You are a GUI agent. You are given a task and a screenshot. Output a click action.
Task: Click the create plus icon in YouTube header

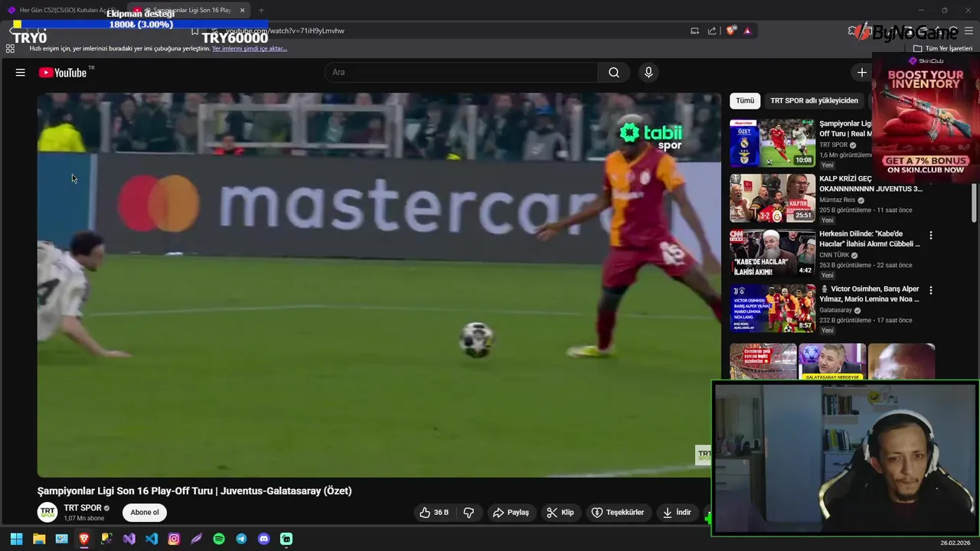coord(862,73)
